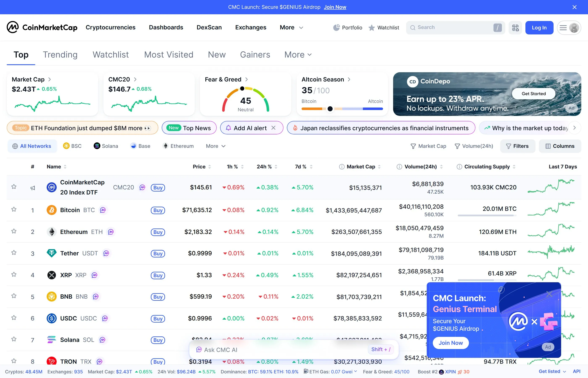Click the Bitcoin coin logo
This screenshot has height=378, width=588.
click(x=51, y=210)
